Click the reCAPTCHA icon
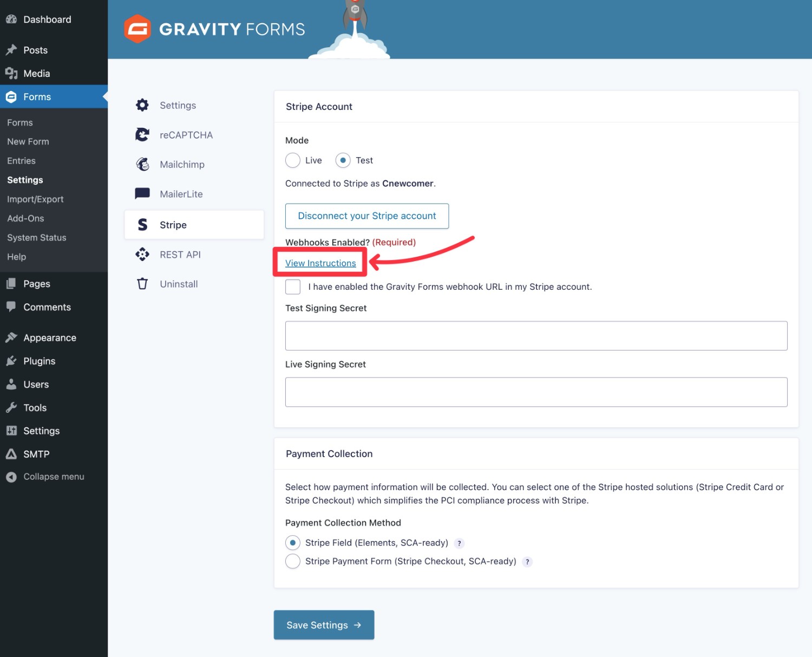812x657 pixels. pos(142,134)
